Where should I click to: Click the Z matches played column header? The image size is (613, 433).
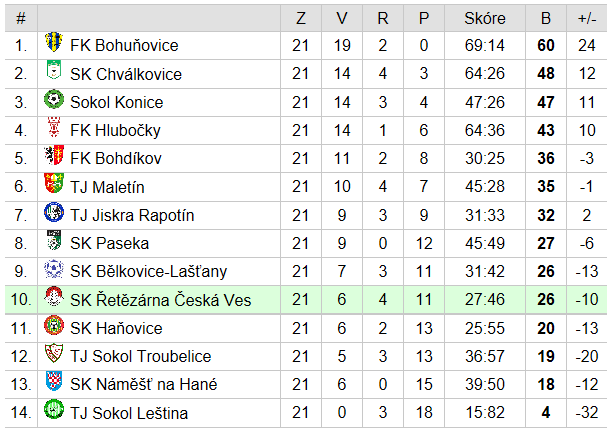(301, 18)
